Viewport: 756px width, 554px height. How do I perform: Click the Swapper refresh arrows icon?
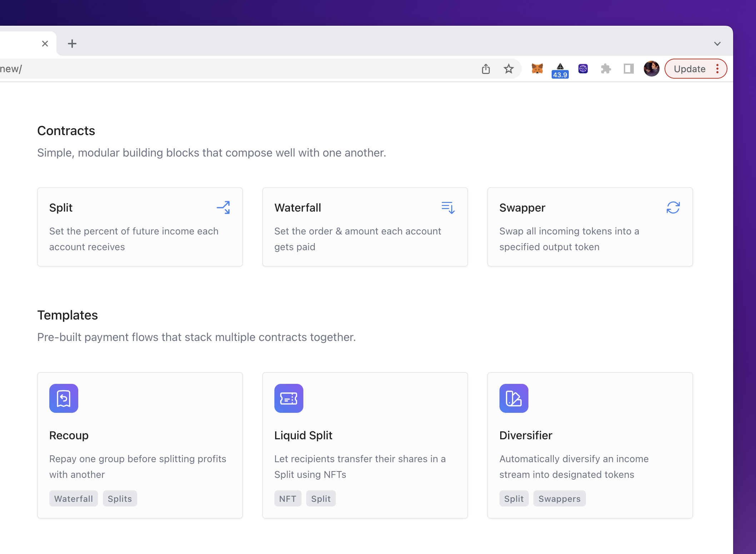(x=673, y=207)
